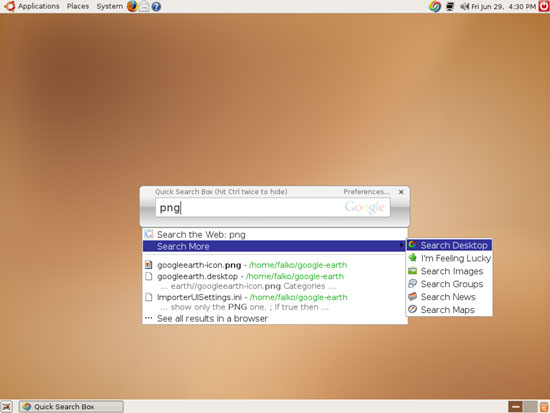Image resolution: width=550 pixels, height=413 pixels.
Task: Click the Show Desktop icon in bottom panel
Action: 7,407
